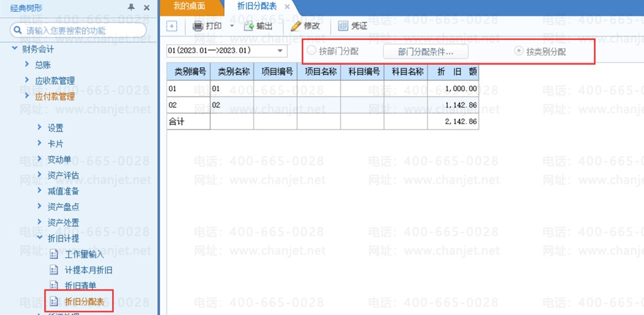The image size is (644, 315).
Task: Select category number cell 01
Action: pyautogui.click(x=189, y=89)
